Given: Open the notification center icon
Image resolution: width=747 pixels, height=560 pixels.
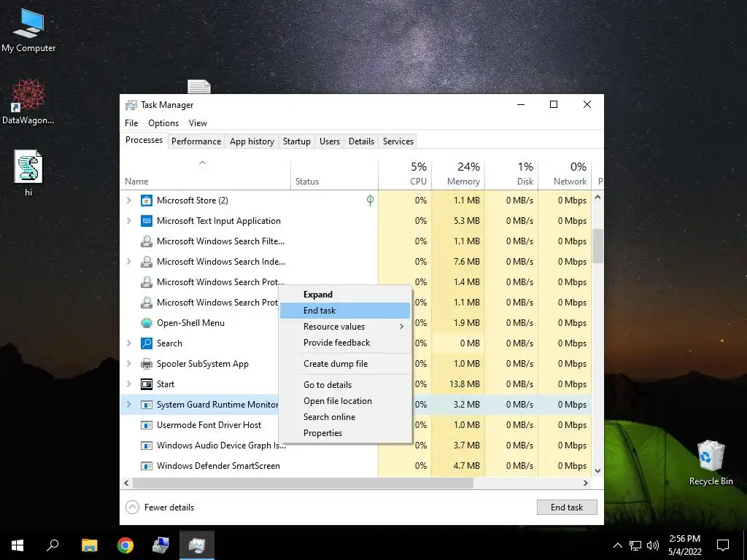Looking at the screenshot, I should tap(723, 545).
